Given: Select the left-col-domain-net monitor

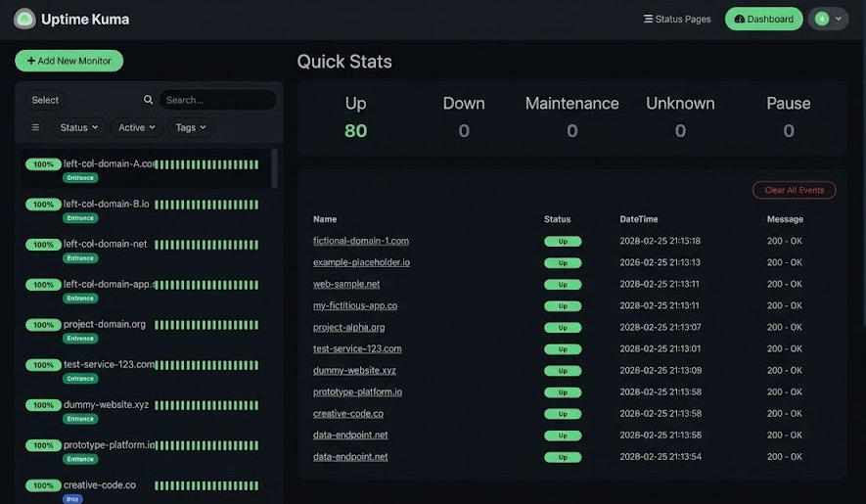Looking at the screenshot, I should coord(146,250).
